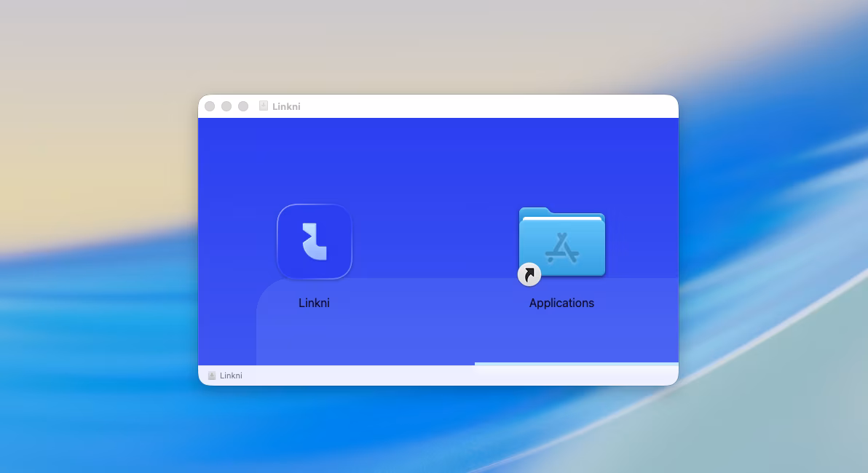The height and width of the screenshot is (473, 868).
Task: Select the Applications folder shortcut icon
Action: (x=561, y=246)
